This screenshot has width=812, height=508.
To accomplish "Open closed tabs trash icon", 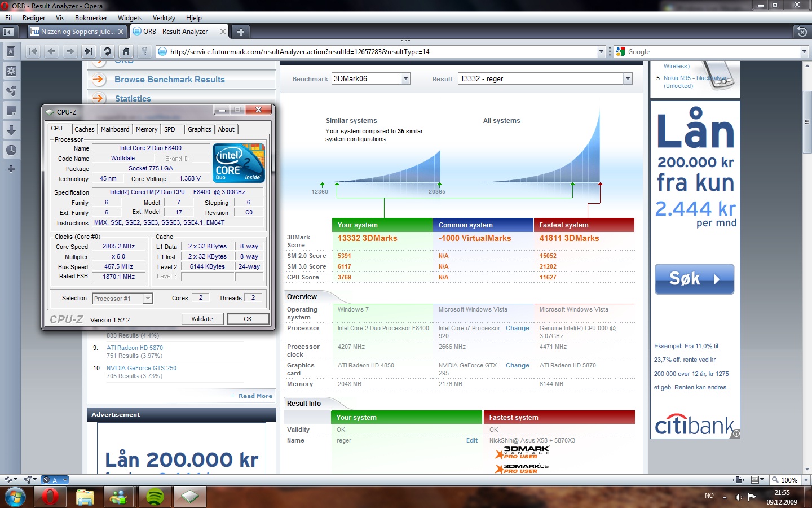I will tap(801, 32).
